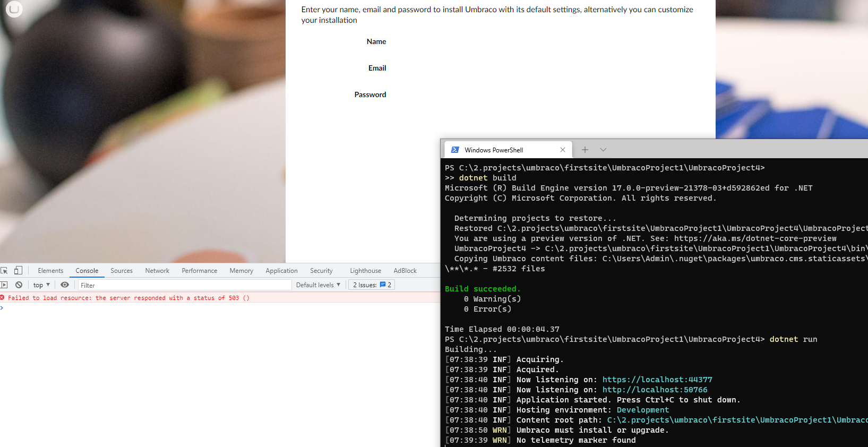Expand the Default levels dropdown
The width and height of the screenshot is (868, 447).
[318, 285]
